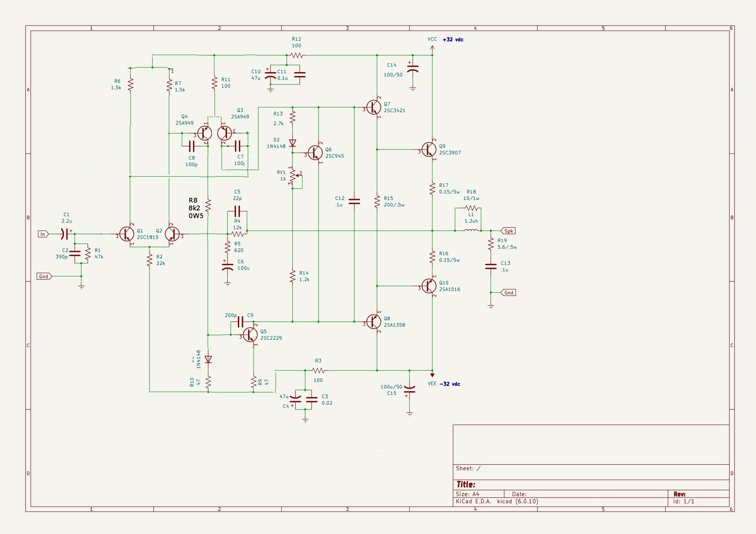Viewport: 756px width, 534px height.
Task: Select the C2 390p capacitor symbol
Action: [75, 253]
